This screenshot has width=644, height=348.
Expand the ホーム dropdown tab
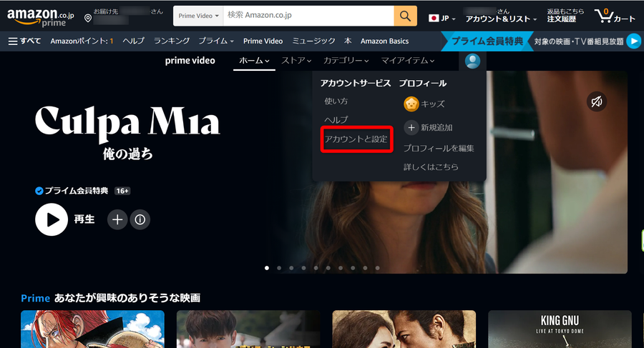pyautogui.click(x=254, y=61)
